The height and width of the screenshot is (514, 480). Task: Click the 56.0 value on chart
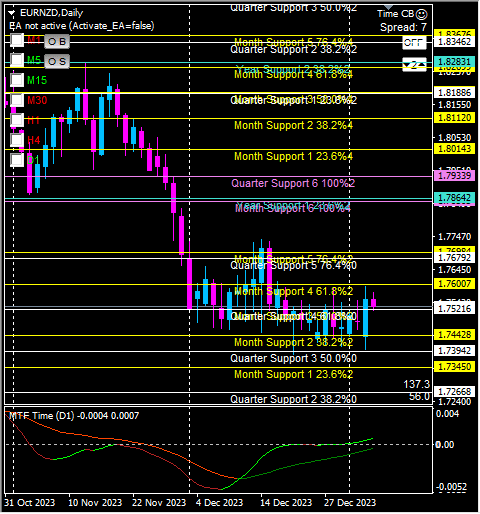pyautogui.click(x=419, y=396)
